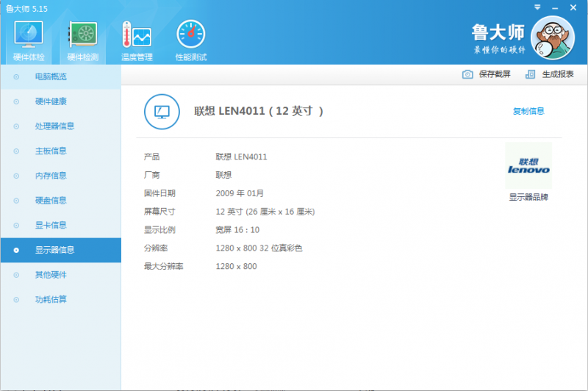Click the 厂商 label

(x=152, y=175)
